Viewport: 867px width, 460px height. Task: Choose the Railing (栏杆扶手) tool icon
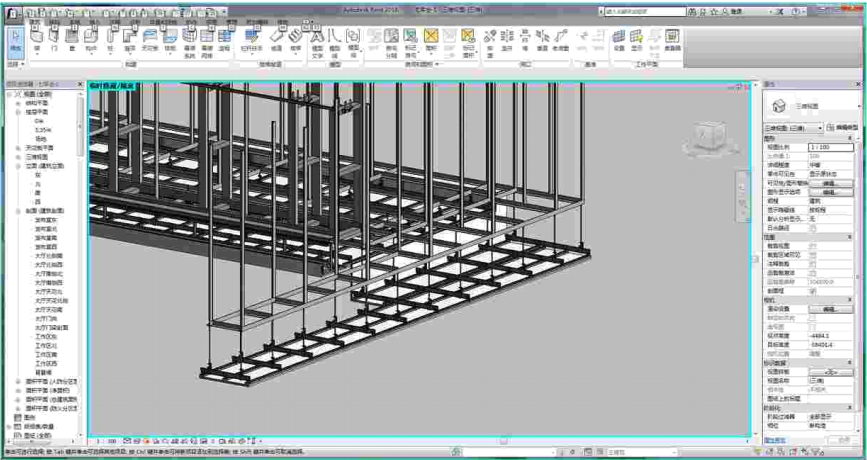pos(252,36)
